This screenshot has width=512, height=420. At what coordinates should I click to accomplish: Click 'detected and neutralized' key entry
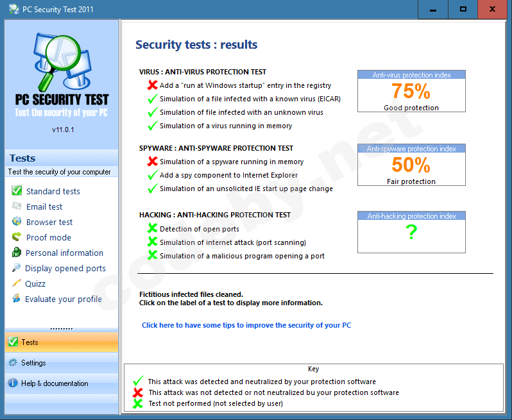[262, 382]
